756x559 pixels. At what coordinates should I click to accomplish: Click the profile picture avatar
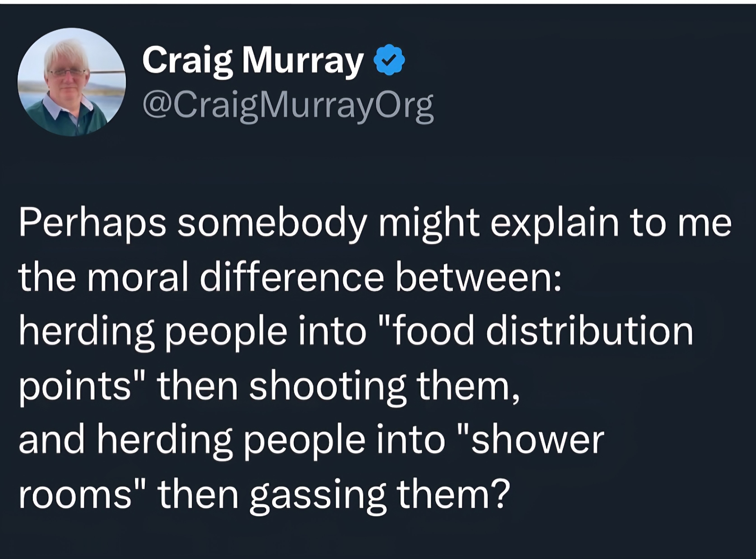click(71, 82)
